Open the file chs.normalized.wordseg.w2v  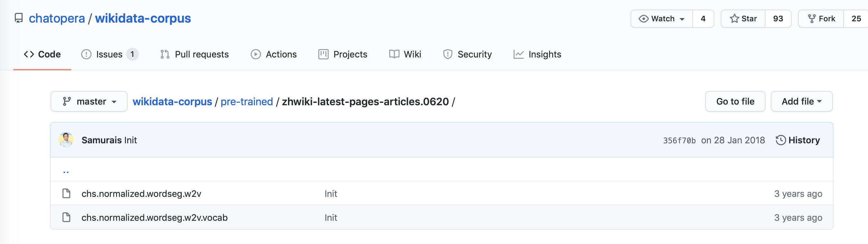(x=141, y=194)
